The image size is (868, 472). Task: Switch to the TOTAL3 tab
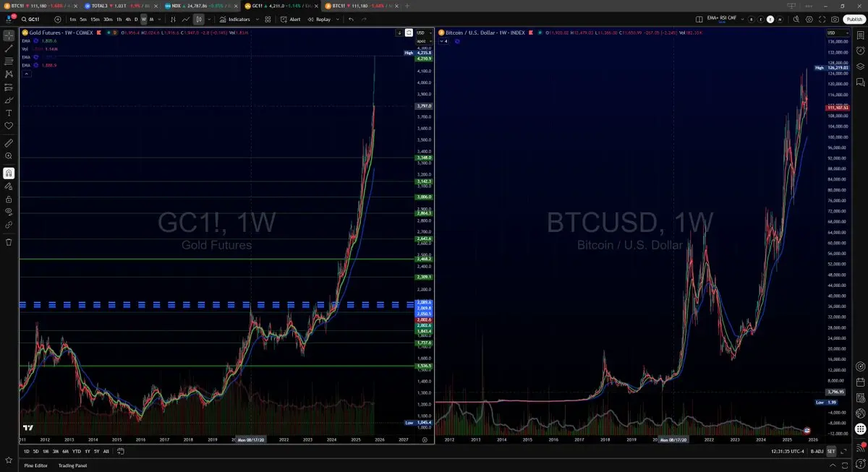pos(120,5)
